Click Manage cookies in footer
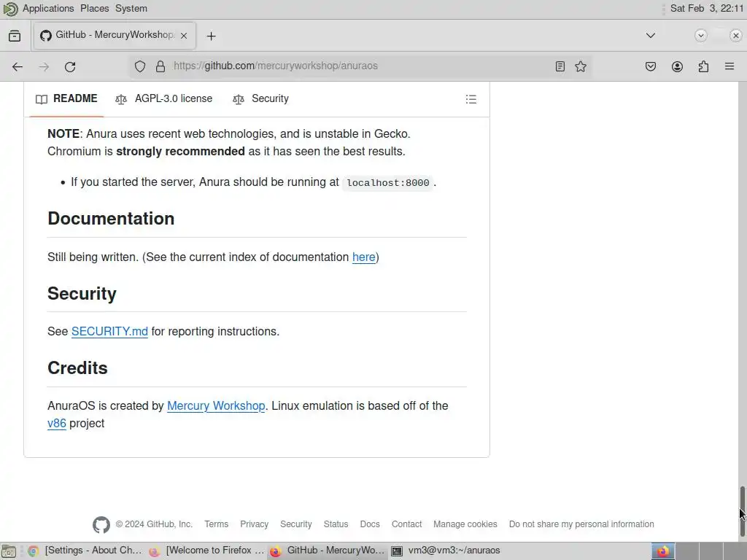This screenshot has width=747, height=560. [465, 524]
